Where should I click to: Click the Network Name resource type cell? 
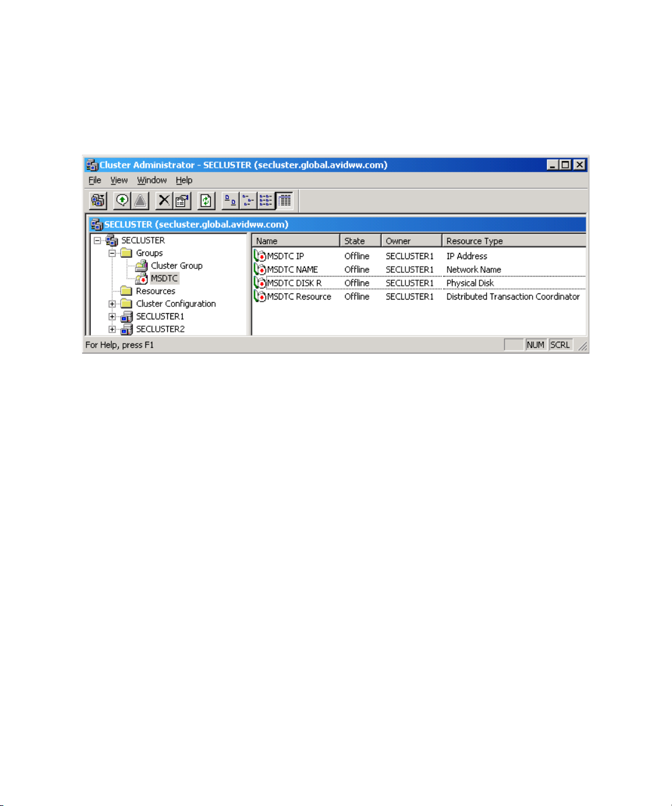coord(474,270)
